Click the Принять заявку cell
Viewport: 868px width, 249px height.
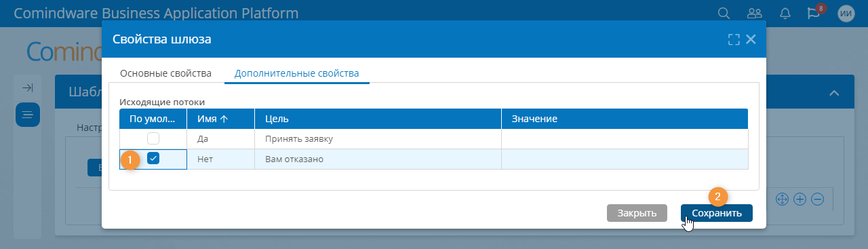click(378, 139)
